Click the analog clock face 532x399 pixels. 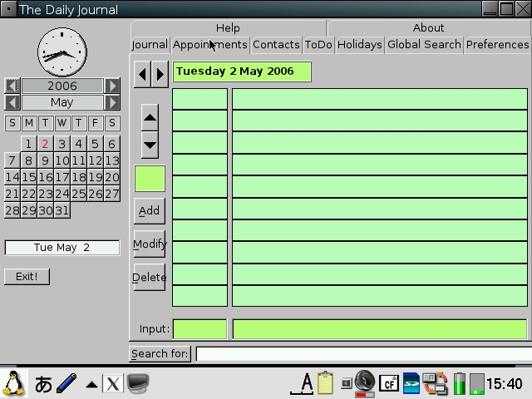(x=62, y=52)
